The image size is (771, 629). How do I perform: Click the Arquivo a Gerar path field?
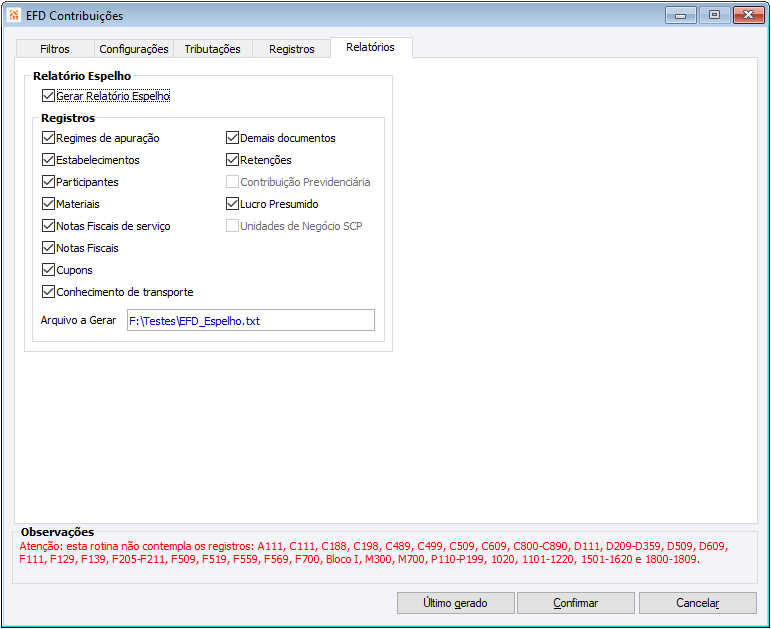click(x=251, y=320)
